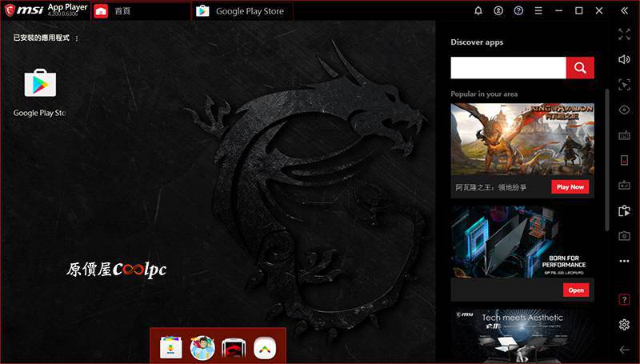Screen dimensions: 640x364
Task: Open the account profile icon
Action: tap(498, 10)
